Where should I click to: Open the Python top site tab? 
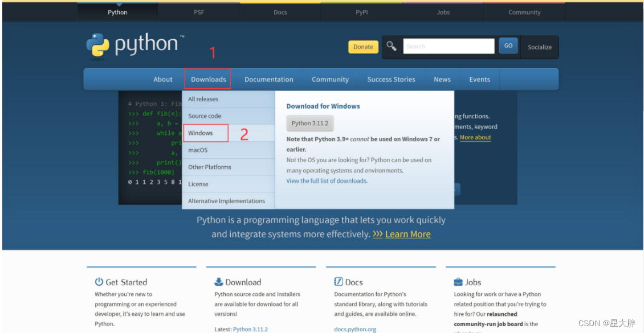point(117,13)
